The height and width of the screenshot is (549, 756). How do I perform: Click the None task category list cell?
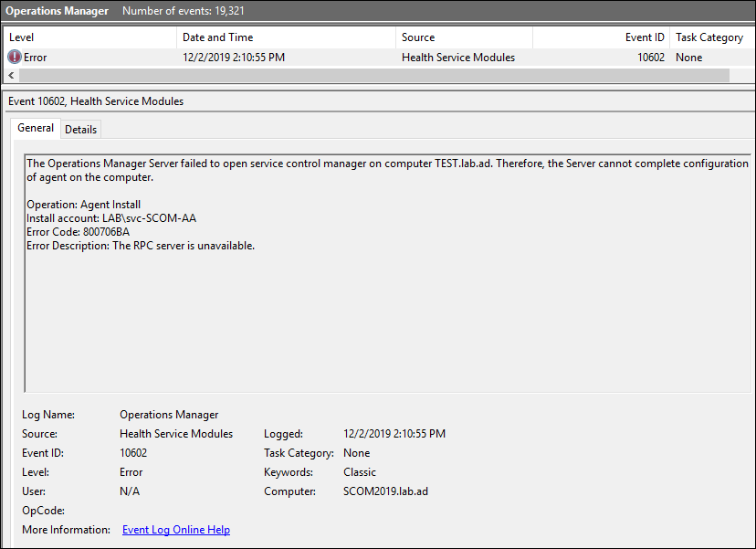pos(688,58)
